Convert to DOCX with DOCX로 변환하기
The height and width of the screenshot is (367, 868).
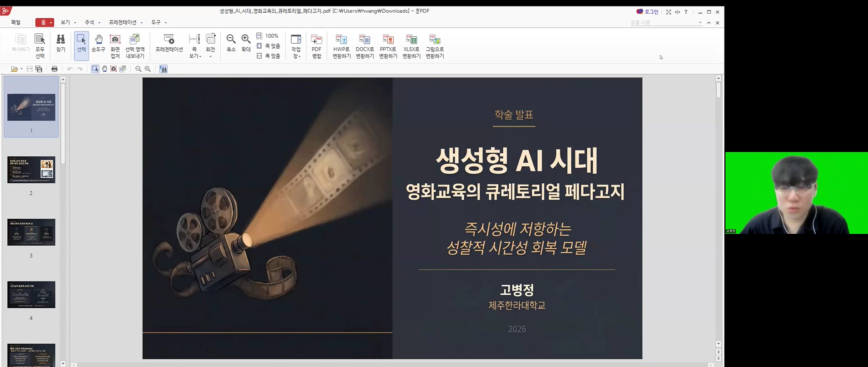pos(365,46)
